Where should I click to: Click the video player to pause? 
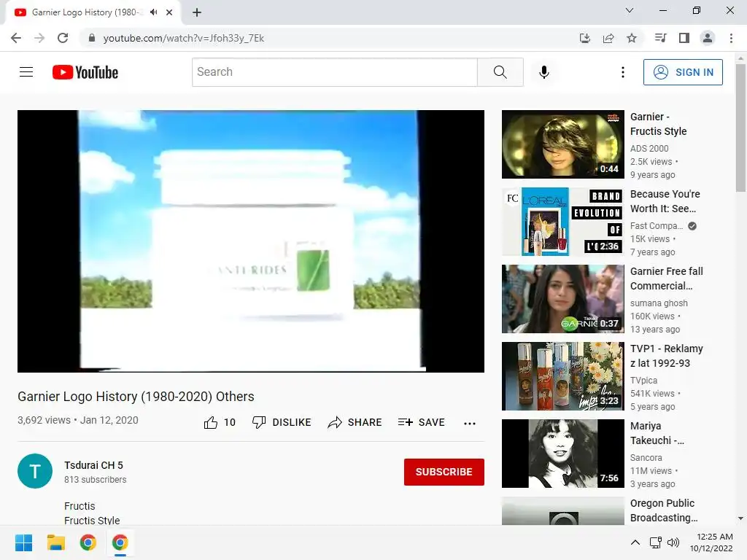coord(251,241)
